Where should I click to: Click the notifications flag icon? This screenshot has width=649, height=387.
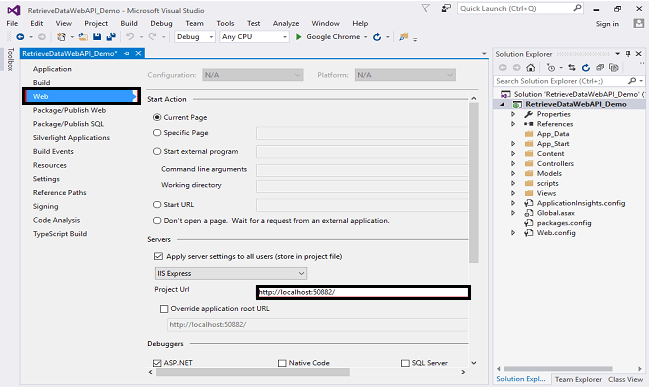pyautogui.click(x=425, y=8)
